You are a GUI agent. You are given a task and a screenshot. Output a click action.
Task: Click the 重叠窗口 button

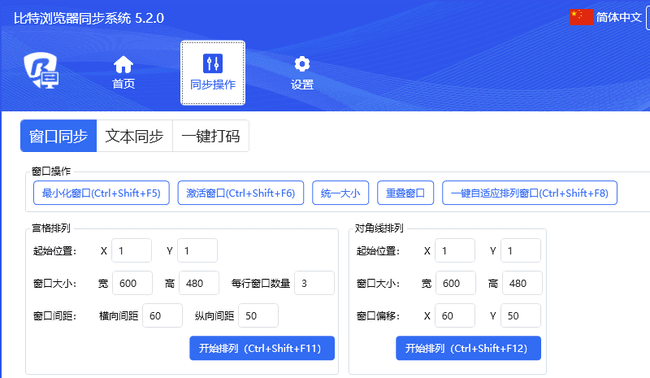[405, 193]
